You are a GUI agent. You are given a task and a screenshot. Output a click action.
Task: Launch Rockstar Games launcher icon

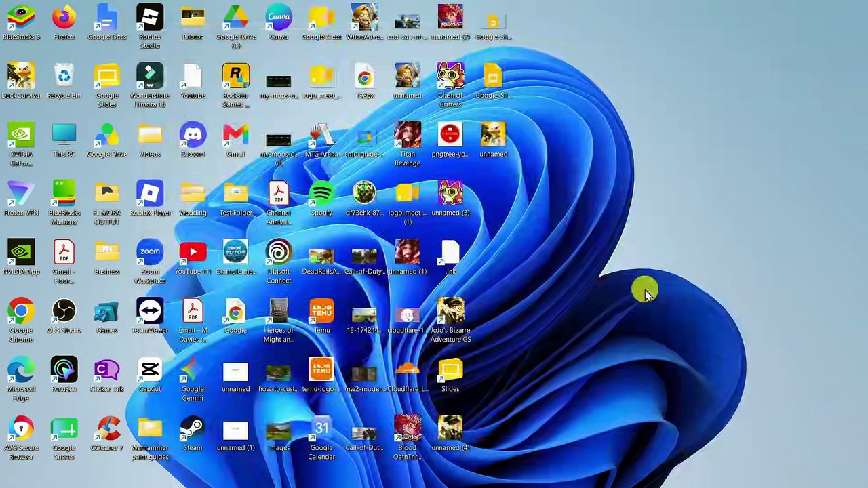(x=236, y=76)
